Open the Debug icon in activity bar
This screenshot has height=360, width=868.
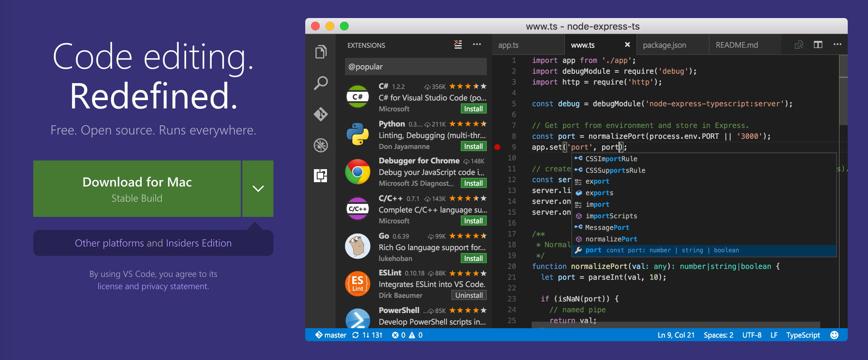coord(321,145)
